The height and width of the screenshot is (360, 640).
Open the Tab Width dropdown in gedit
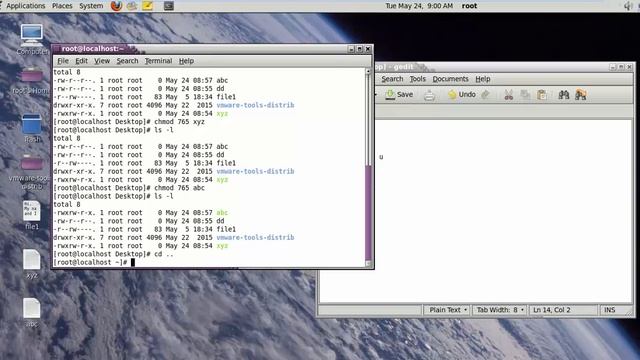tap(500, 310)
